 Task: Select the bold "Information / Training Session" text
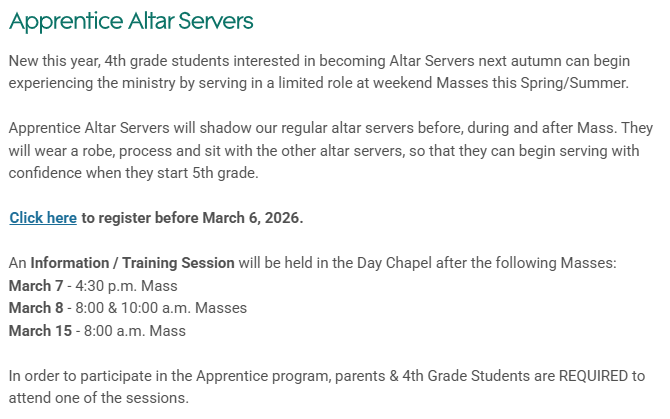point(132,263)
